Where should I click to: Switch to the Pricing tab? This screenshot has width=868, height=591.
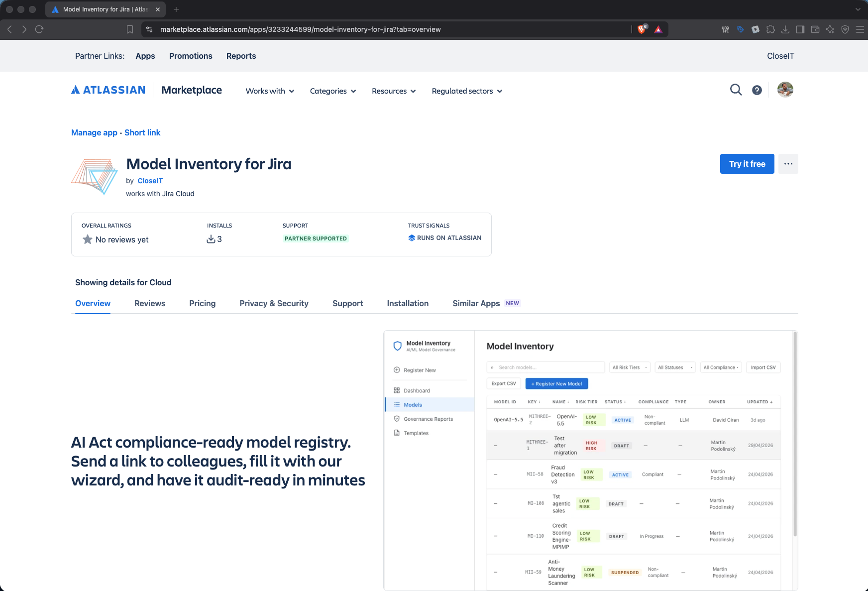pyautogui.click(x=203, y=303)
